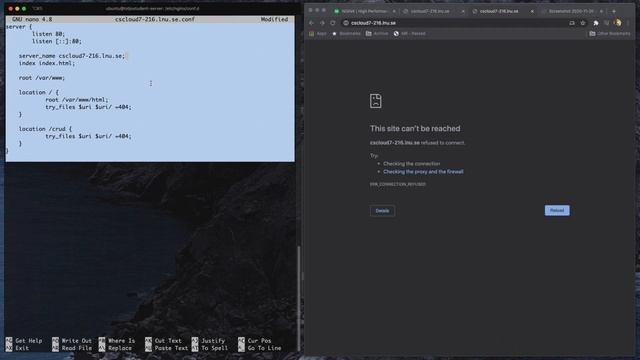
Task: Click 'Checking the connection' suggestion text
Action: 411,164
